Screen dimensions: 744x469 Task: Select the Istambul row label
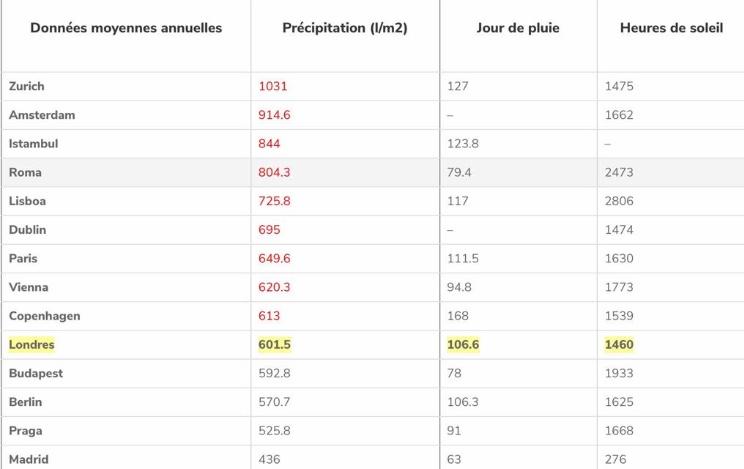coord(34,144)
